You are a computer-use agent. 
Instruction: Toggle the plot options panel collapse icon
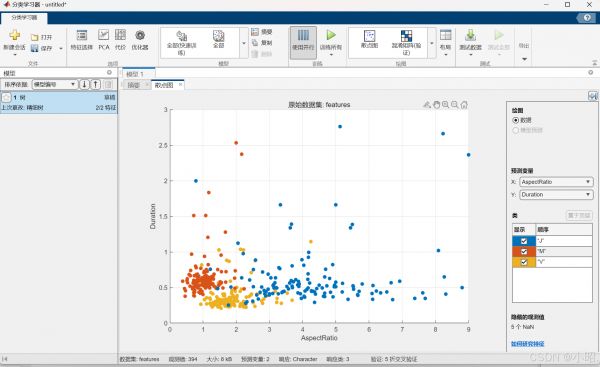tap(593, 96)
